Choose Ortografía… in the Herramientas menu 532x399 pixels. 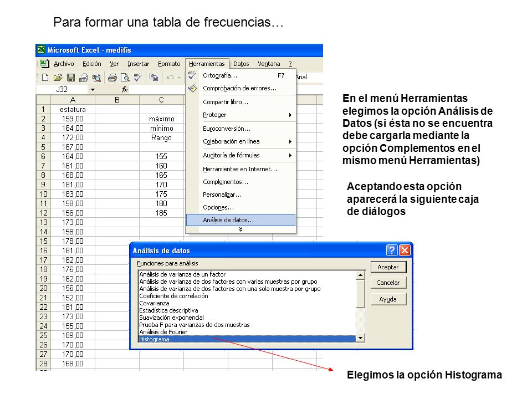(x=241, y=76)
